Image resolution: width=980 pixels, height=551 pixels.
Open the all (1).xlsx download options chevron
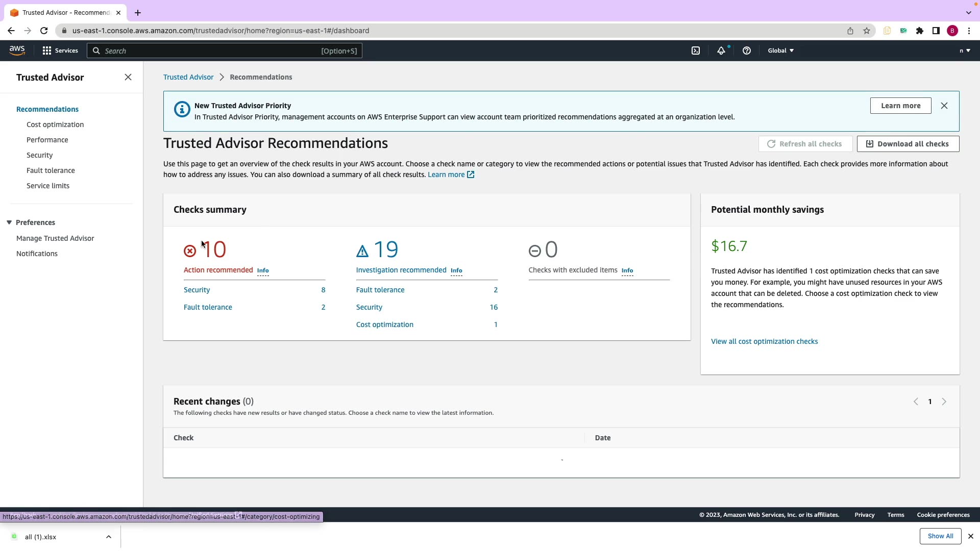click(108, 537)
